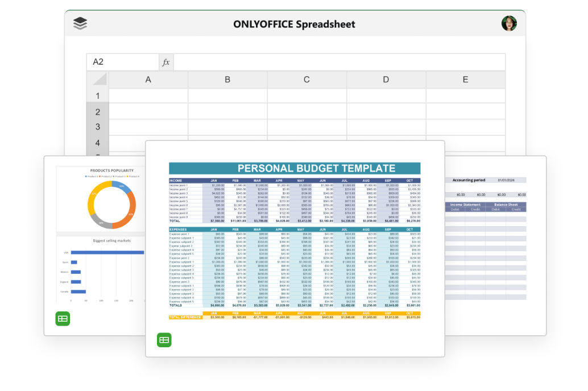
Task: Select column A header
Action: (148, 80)
